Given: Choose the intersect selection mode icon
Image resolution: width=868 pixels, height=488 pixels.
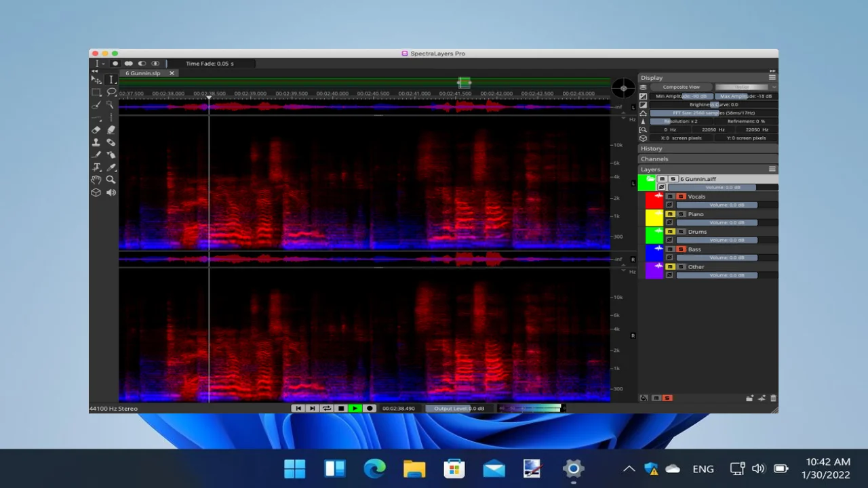Looking at the screenshot, I should (x=155, y=64).
